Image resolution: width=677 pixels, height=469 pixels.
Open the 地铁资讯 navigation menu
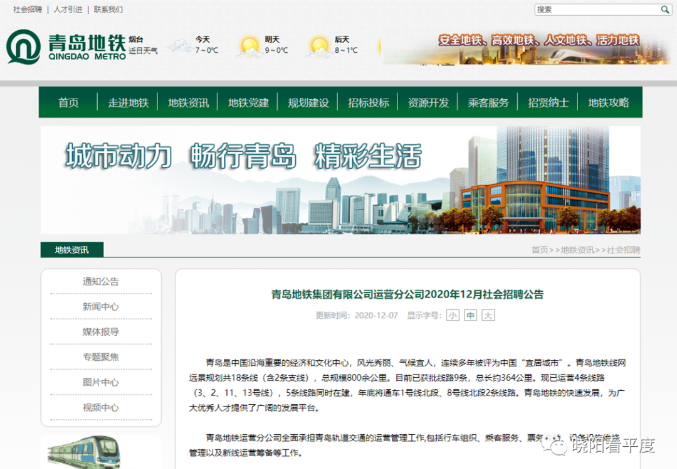[x=188, y=103]
